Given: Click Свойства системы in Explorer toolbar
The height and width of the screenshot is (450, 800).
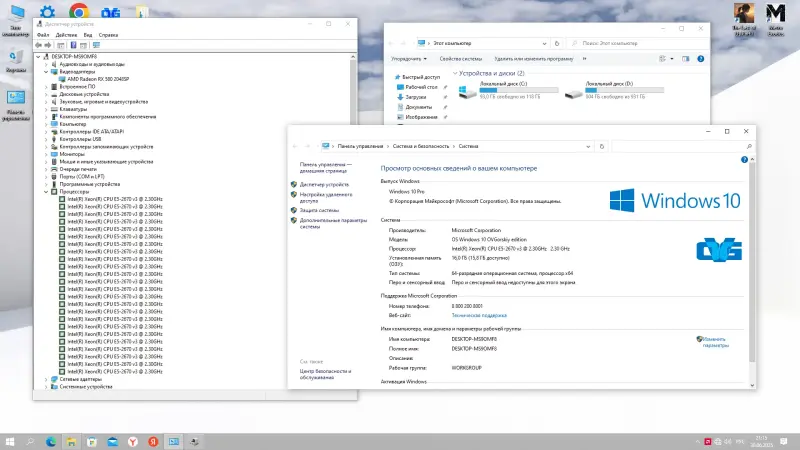Looking at the screenshot, I should click(461, 59).
